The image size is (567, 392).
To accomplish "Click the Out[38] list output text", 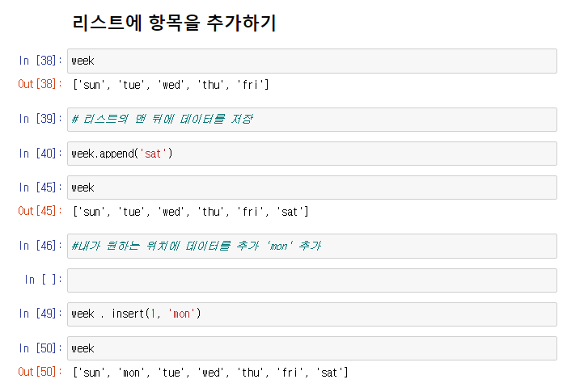I will pyautogui.click(x=171, y=85).
